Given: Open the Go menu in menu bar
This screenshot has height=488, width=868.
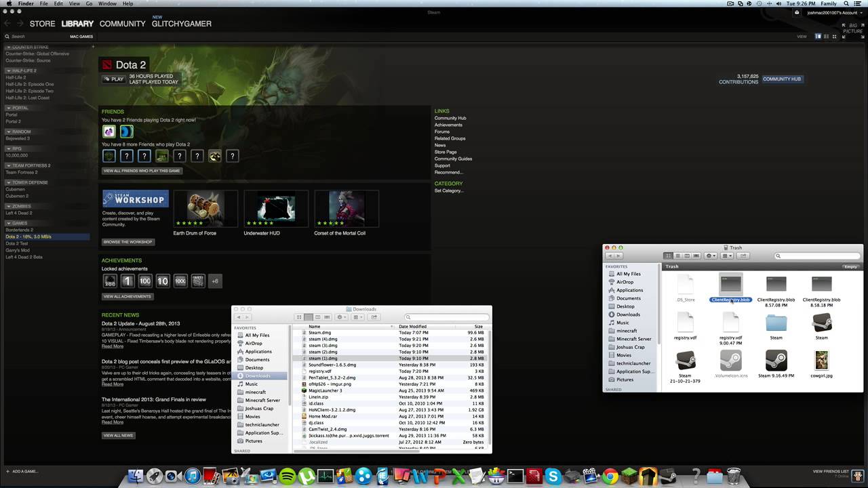Looking at the screenshot, I should [x=89, y=3].
